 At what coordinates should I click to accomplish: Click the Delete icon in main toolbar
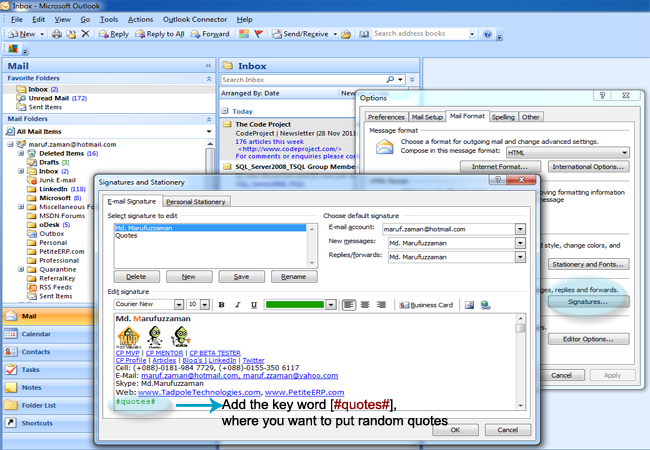pyautogui.click(x=85, y=34)
